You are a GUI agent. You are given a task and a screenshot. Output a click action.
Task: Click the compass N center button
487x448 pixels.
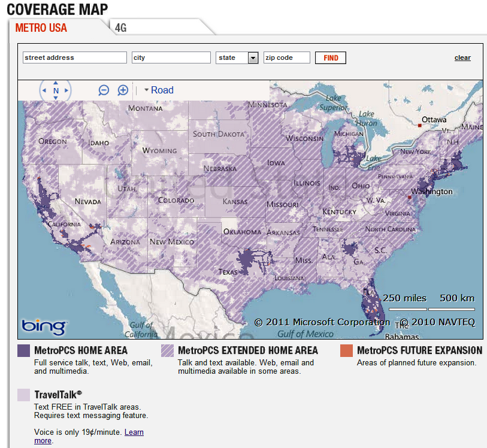tap(56, 90)
